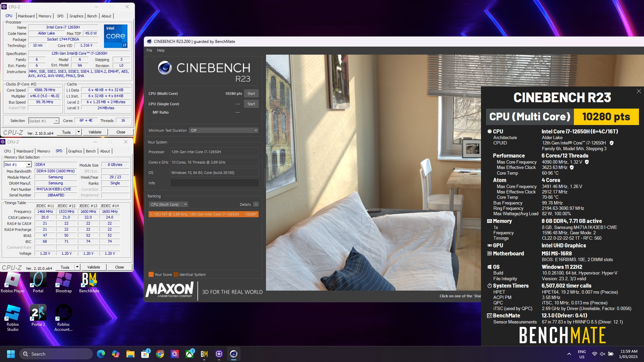
Task: Click the Intel Core i7 logo in CPU-Z
Action: click(115, 36)
